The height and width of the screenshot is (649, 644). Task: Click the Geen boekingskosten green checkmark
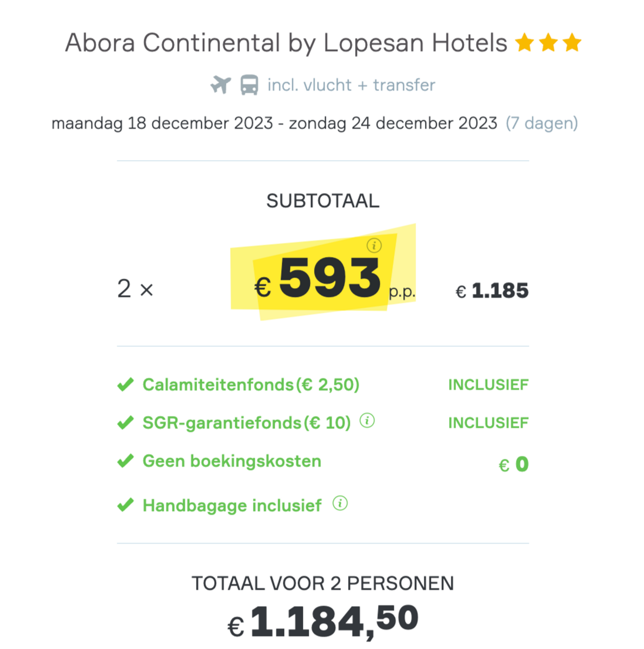coord(125,461)
